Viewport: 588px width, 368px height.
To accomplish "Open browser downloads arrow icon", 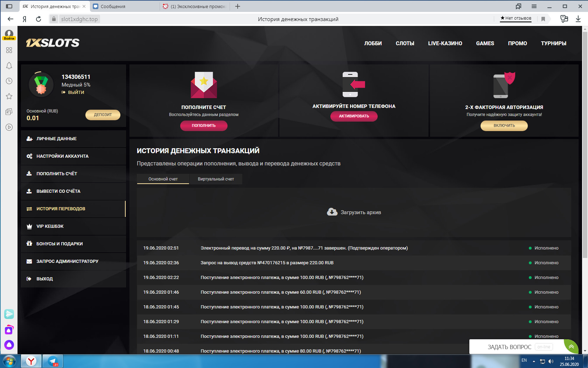I will pos(578,19).
